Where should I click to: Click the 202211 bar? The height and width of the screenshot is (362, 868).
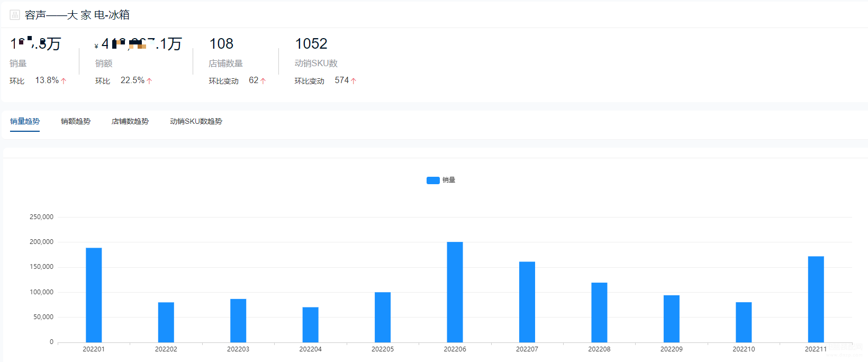(816, 299)
